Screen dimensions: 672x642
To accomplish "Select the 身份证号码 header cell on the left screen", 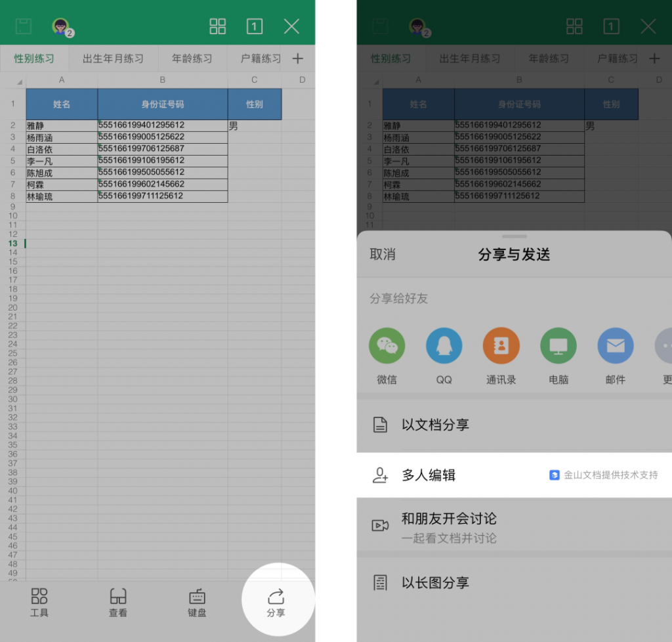I will pyautogui.click(x=163, y=104).
